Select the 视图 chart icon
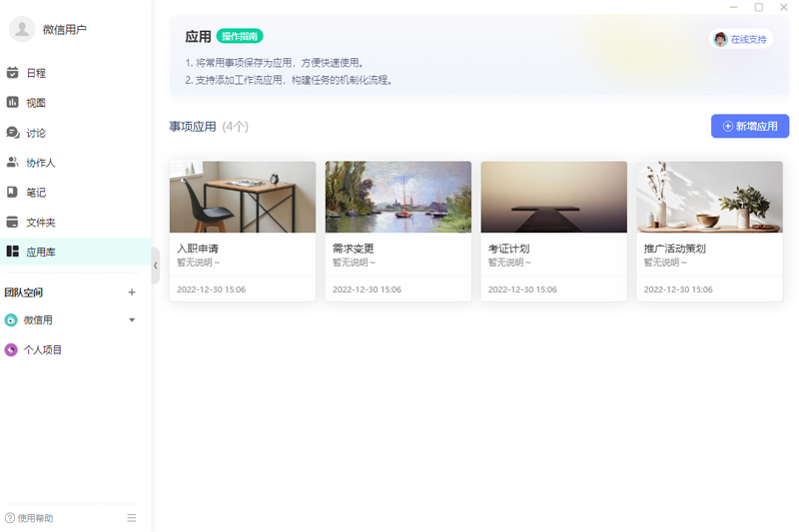799x532 pixels. [13, 103]
